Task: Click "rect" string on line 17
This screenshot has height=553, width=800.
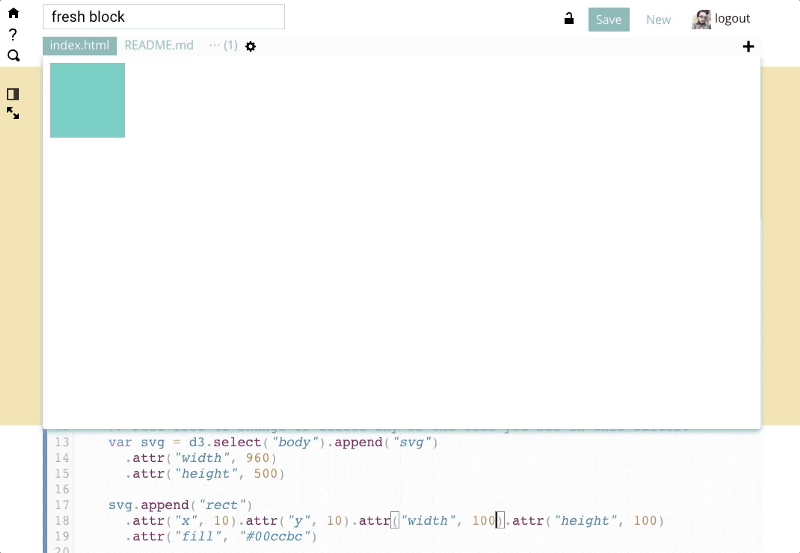Action: click(x=222, y=505)
